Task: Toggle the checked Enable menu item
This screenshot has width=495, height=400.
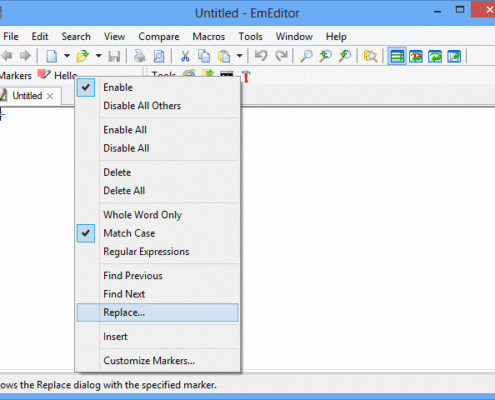Action: tap(157, 87)
